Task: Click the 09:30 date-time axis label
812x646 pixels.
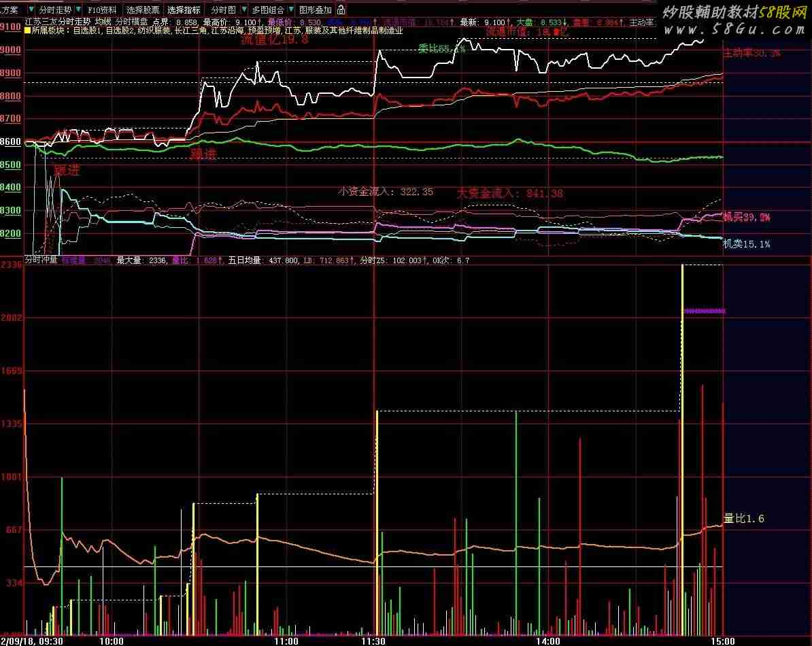Action: (31, 641)
